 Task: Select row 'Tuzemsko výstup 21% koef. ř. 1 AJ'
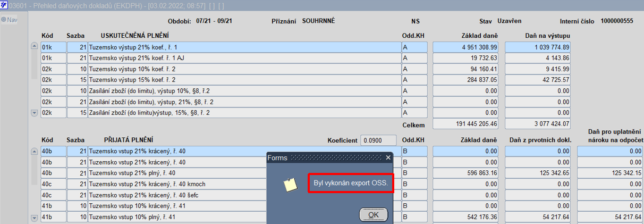tap(244, 58)
